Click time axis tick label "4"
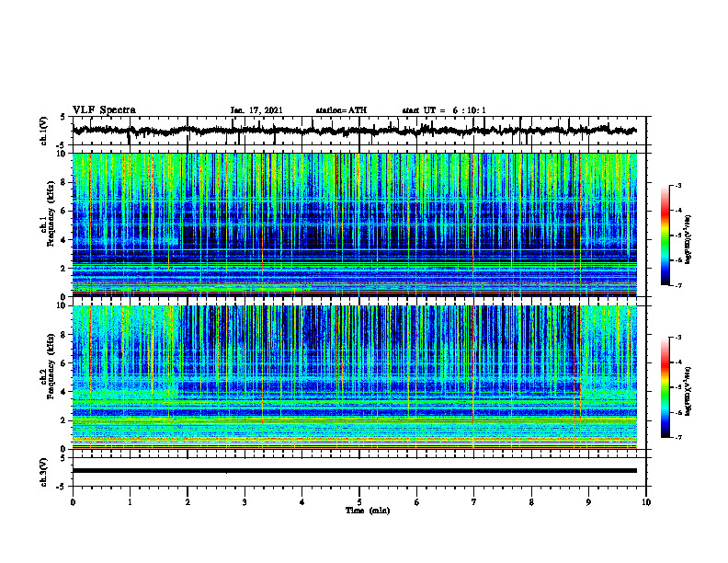 click(x=302, y=502)
